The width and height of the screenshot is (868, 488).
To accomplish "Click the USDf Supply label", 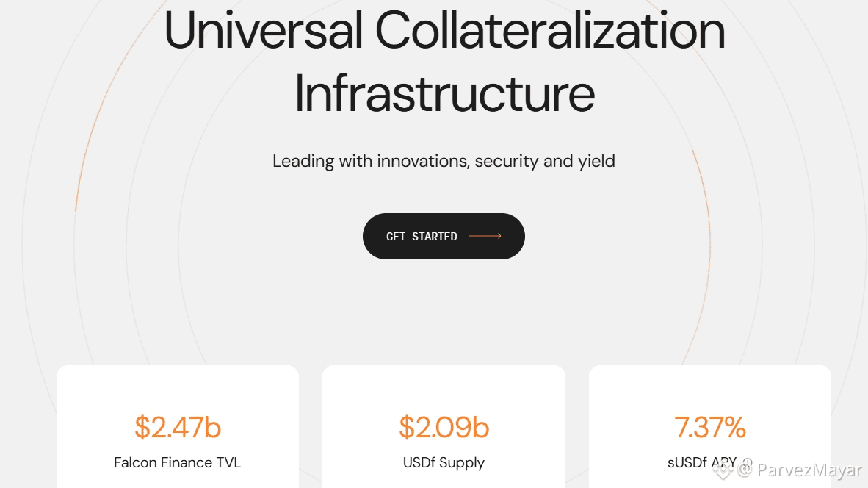I will tap(444, 463).
